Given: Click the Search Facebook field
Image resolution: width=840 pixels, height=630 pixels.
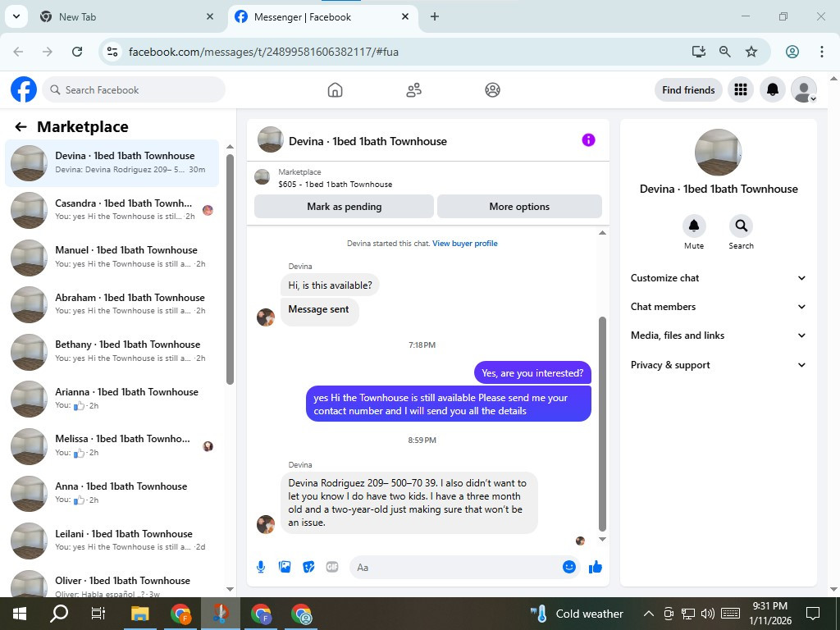Looking at the screenshot, I should 134,89.
